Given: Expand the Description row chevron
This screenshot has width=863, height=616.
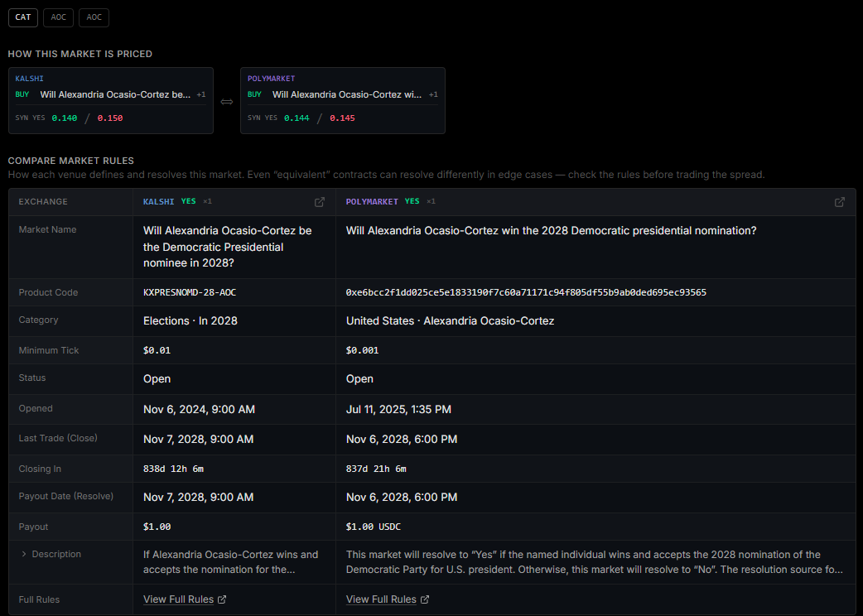Looking at the screenshot, I should tap(24, 554).
